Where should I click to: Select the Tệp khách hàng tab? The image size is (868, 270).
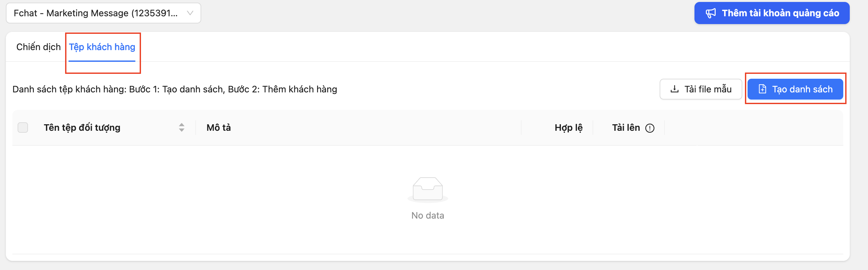coord(102,47)
